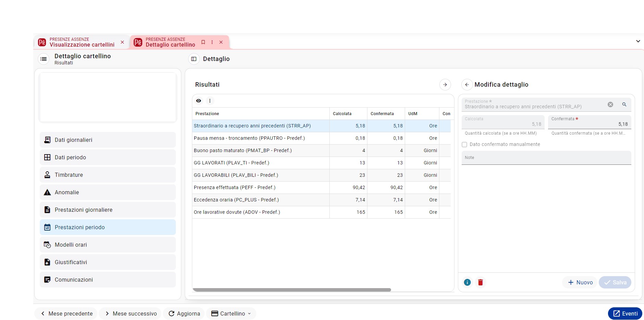Click the red delete trash icon
This screenshot has width=644, height=320.
pos(481,282)
